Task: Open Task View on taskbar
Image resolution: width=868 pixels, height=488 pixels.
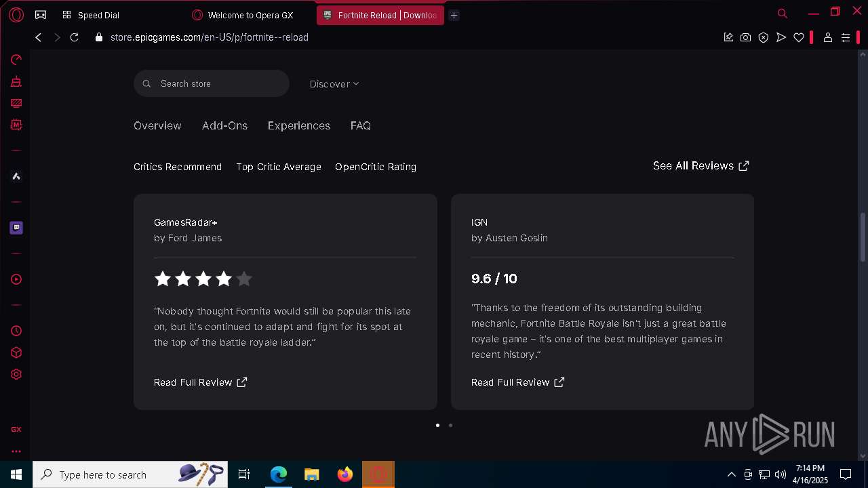Action: pos(244,474)
